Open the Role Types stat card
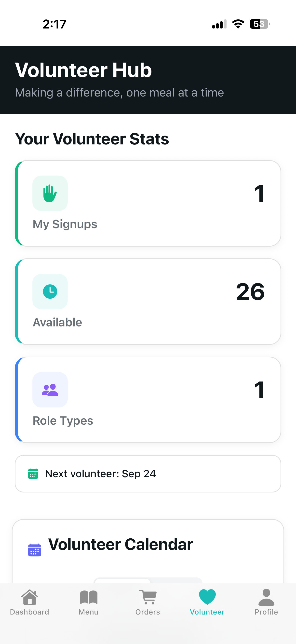The image size is (296, 644). click(x=148, y=400)
